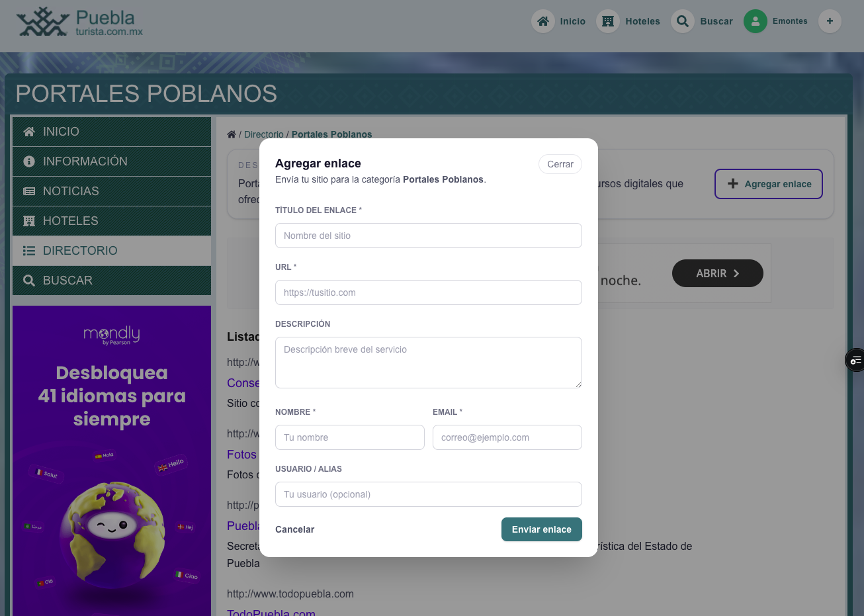Click the breadcrumb home icon

(x=232, y=134)
